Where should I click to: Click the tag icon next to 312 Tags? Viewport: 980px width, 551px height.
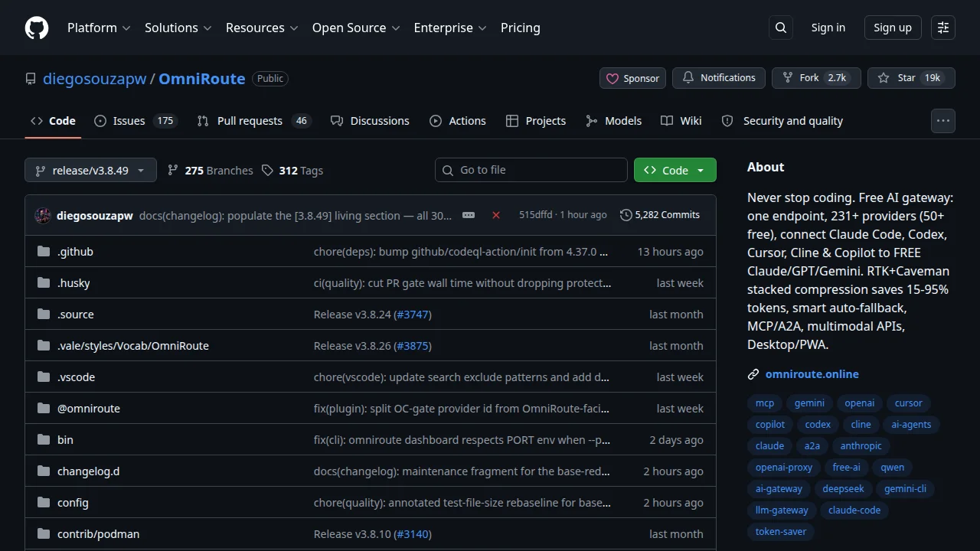(x=267, y=171)
